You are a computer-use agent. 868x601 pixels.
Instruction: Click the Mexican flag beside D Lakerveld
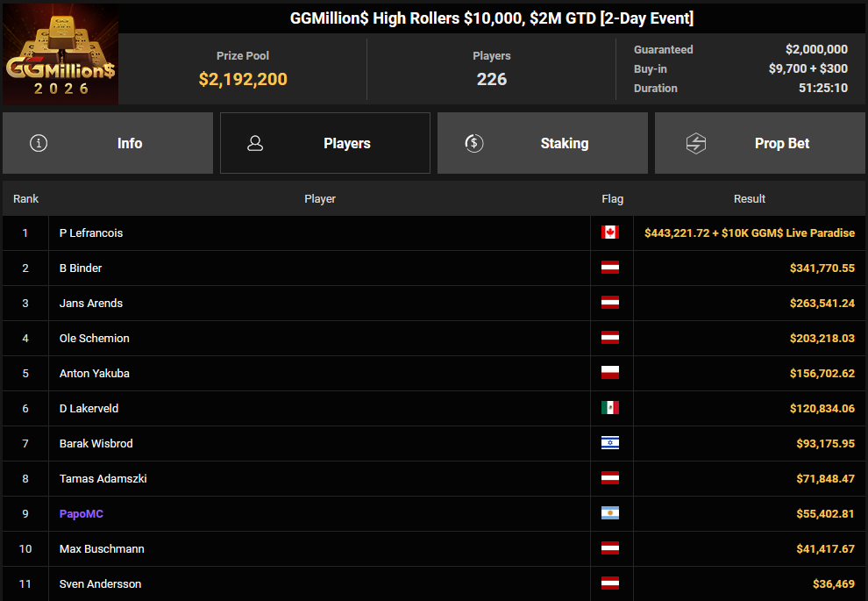610,408
